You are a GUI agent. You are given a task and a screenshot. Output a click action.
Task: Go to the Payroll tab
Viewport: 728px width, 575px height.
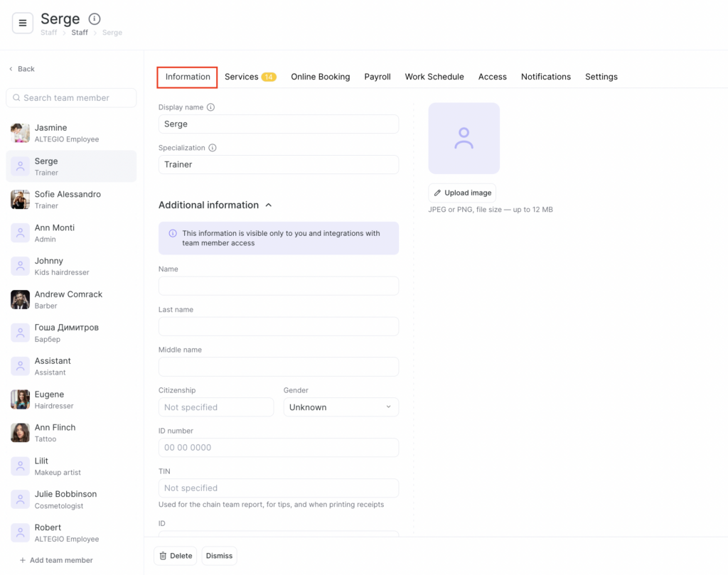377,77
